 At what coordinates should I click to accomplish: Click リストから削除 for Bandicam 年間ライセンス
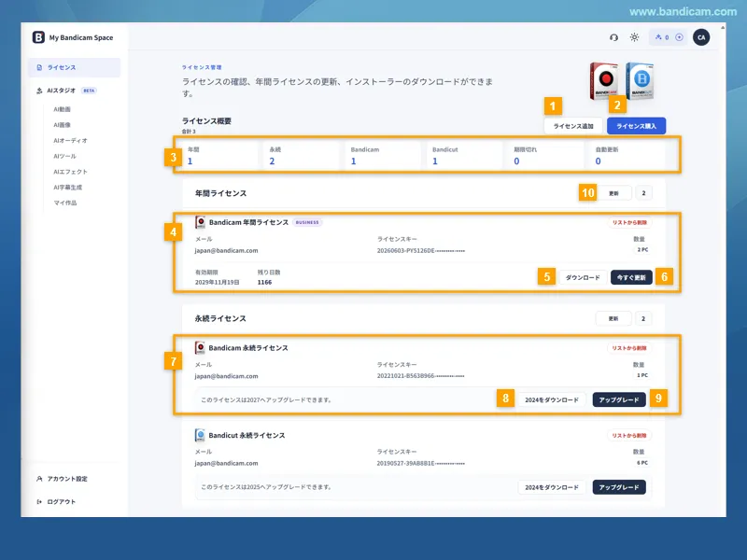point(629,222)
